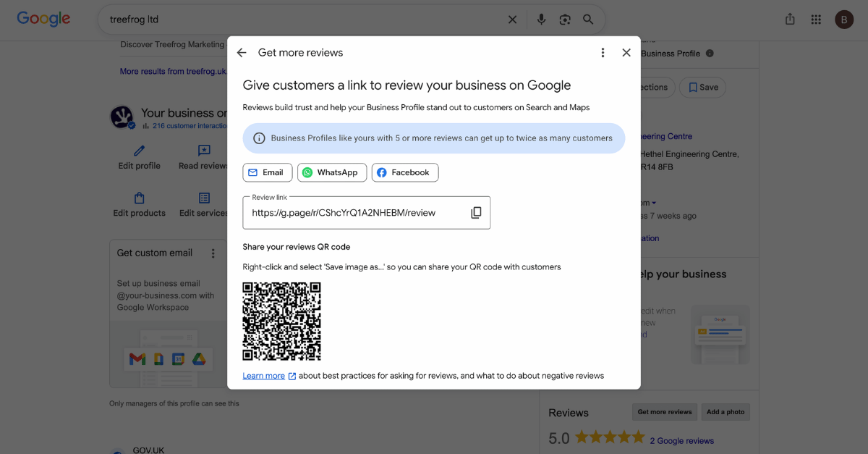Share review link via Facebook
Image resolution: width=868 pixels, height=454 pixels.
point(405,172)
